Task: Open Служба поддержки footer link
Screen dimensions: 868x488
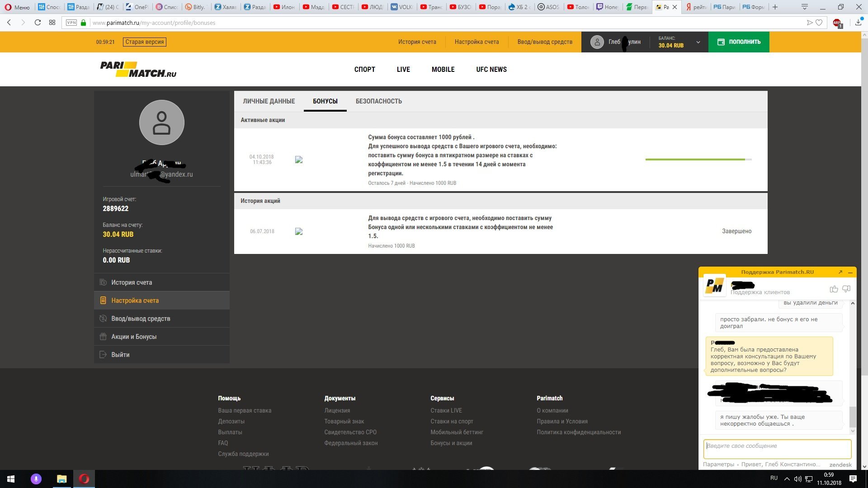Action: (x=243, y=454)
